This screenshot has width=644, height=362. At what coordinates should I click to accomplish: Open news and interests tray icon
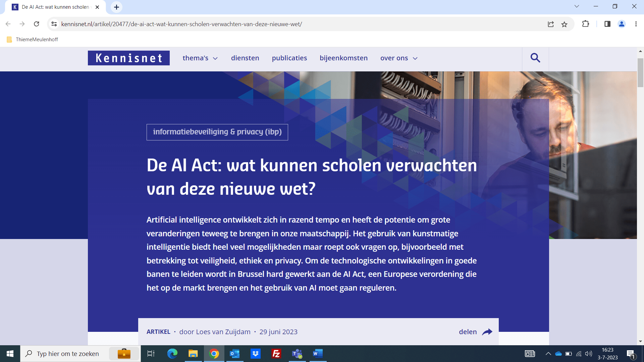pos(530,354)
